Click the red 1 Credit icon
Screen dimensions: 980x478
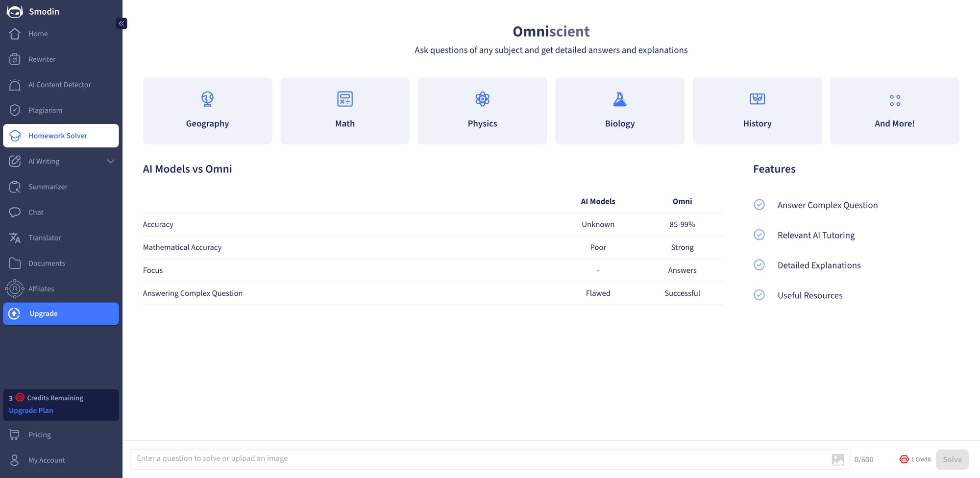[904, 459]
